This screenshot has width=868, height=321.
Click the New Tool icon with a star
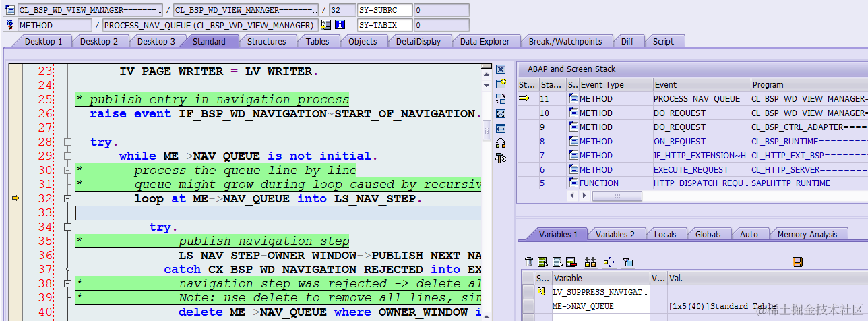[500, 84]
